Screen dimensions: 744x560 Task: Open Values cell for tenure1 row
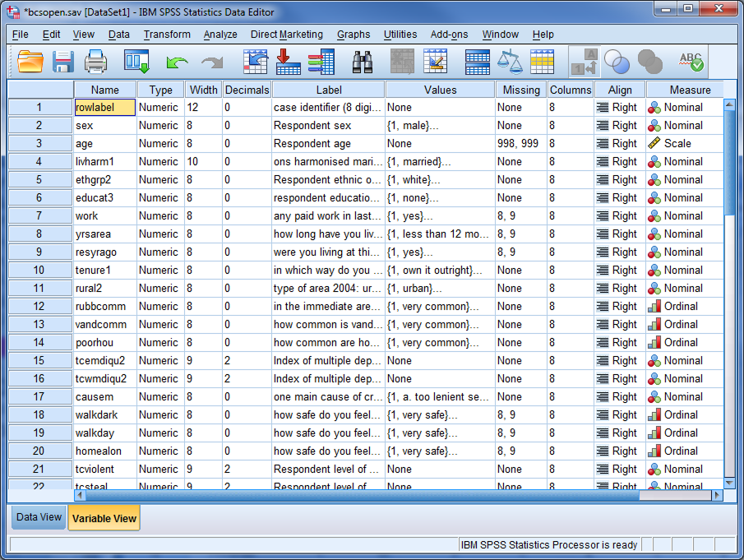[x=440, y=270]
